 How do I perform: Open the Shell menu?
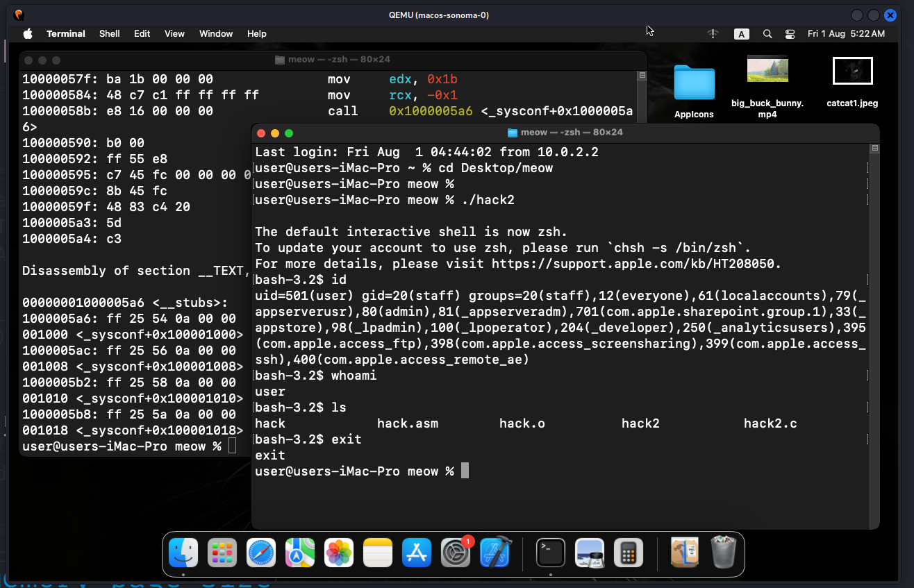(x=110, y=33)
